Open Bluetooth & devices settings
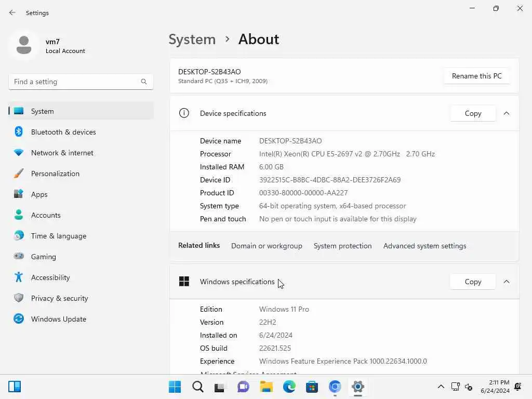 81,131
